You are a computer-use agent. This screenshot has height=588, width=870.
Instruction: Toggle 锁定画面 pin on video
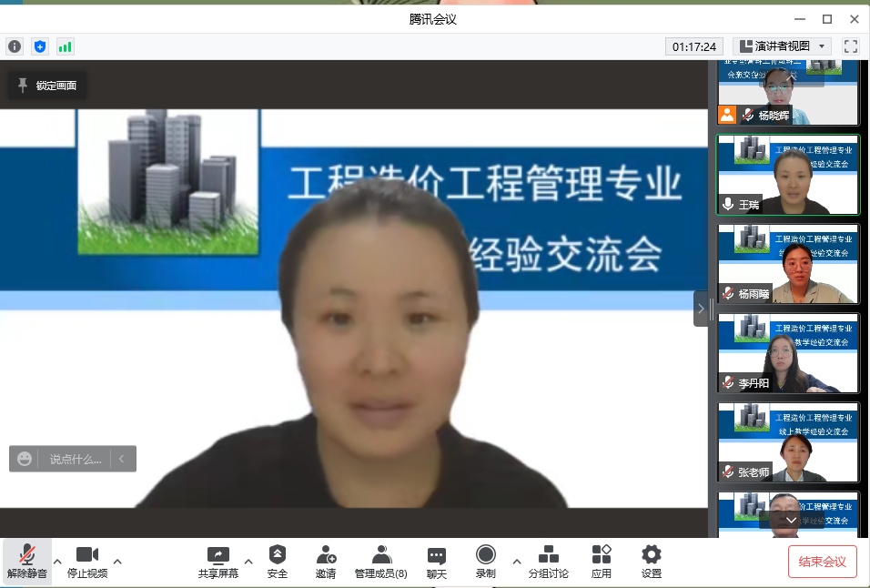(x=47, y=86)
